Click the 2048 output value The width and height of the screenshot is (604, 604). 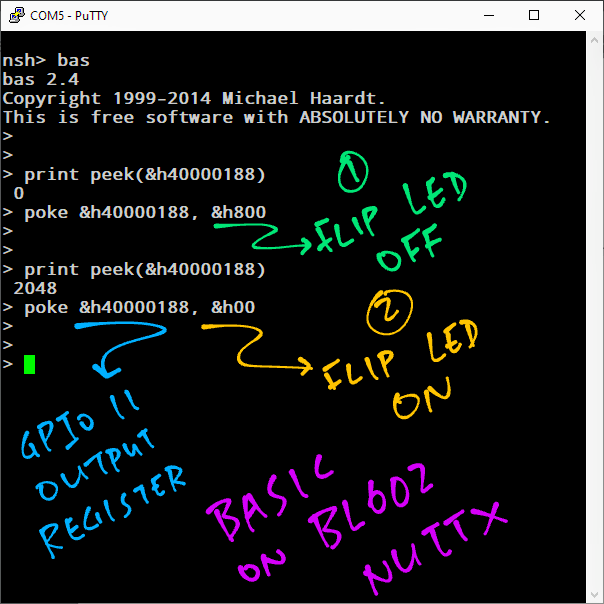tap(35, 288)
